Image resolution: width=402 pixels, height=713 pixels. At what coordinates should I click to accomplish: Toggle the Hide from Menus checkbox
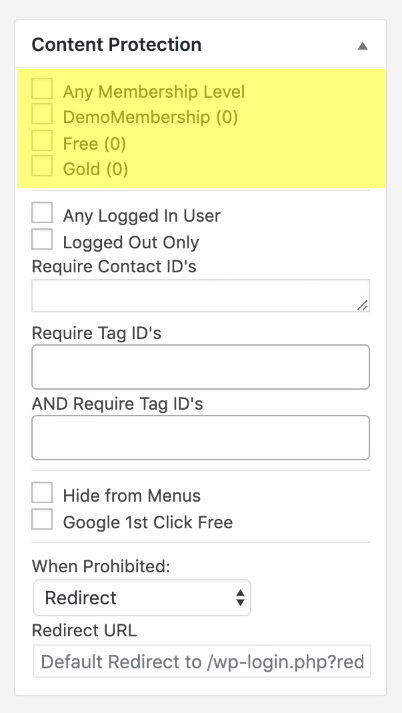(x=42, y=492)
